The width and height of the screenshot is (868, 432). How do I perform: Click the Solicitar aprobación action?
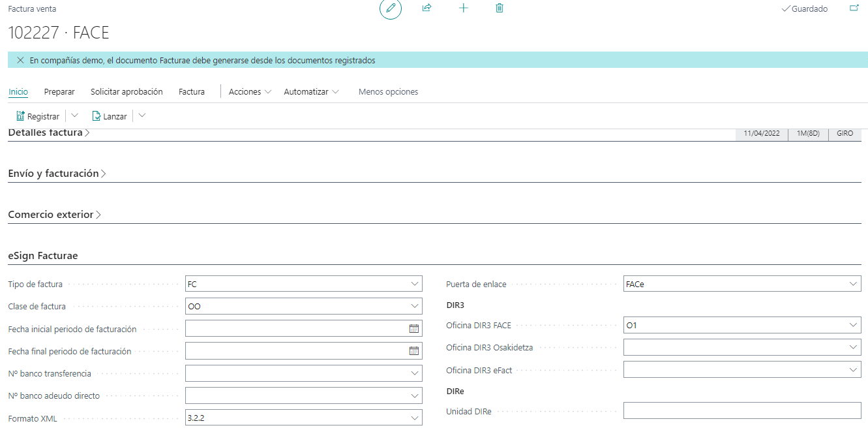127,91
